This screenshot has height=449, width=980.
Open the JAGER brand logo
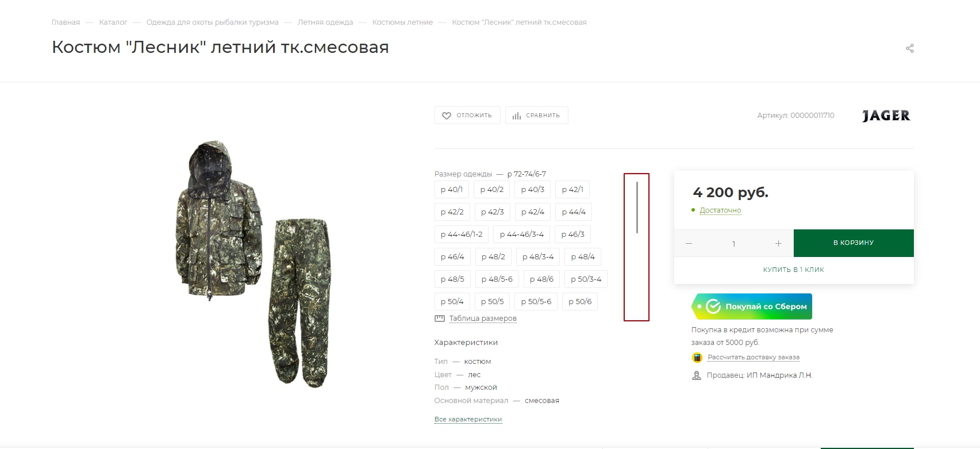click(x=886, y=116)
